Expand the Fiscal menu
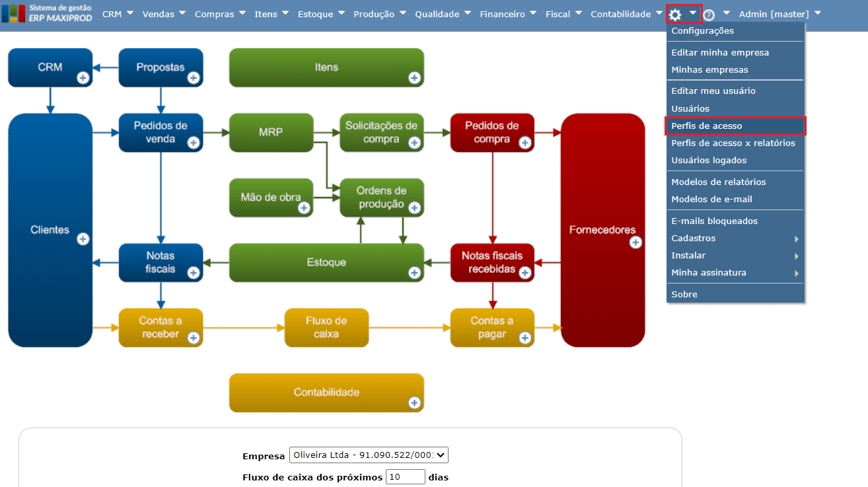Image resolution: width=868 pixels, height=487 pixels. (x=564, y=14)
